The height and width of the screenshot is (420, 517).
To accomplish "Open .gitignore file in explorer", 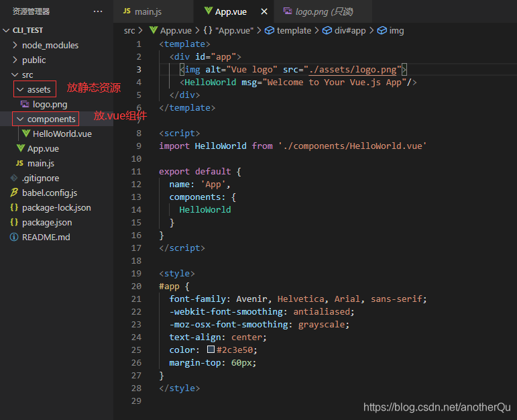I will (x=40, y=178).
